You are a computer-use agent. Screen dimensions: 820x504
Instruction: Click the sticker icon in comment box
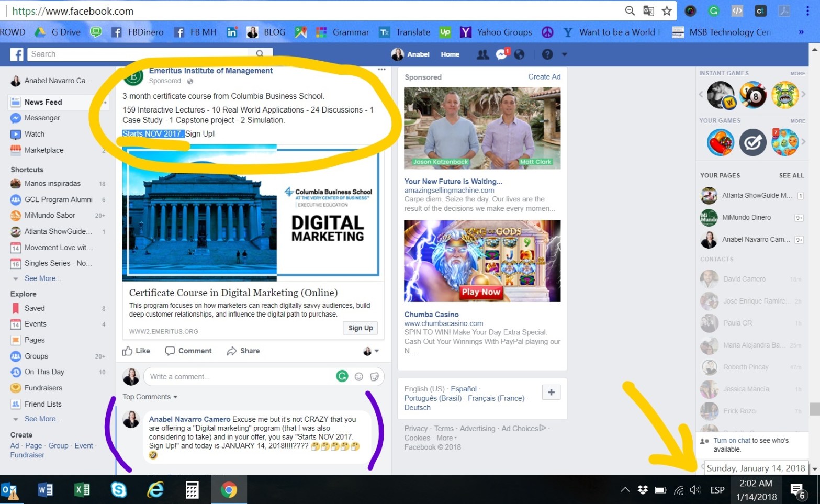374,376
